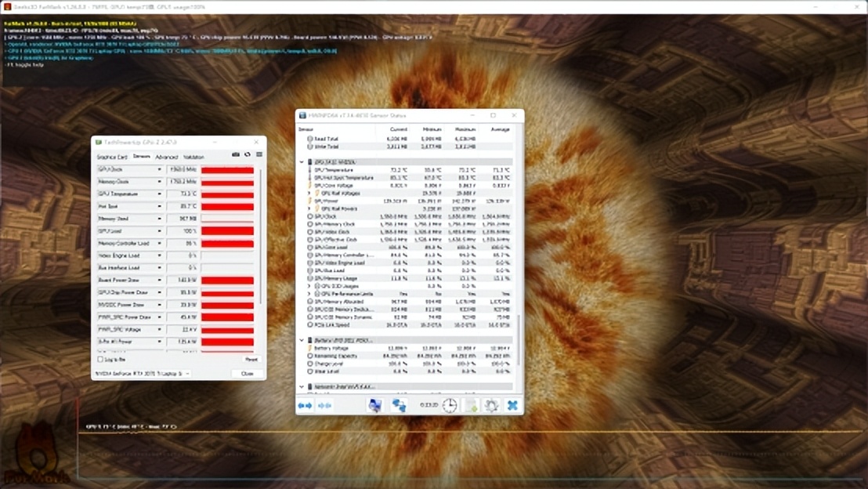
Task: Click the HWiNFO vertical scrollbar thumb
Action: (519, 340)
